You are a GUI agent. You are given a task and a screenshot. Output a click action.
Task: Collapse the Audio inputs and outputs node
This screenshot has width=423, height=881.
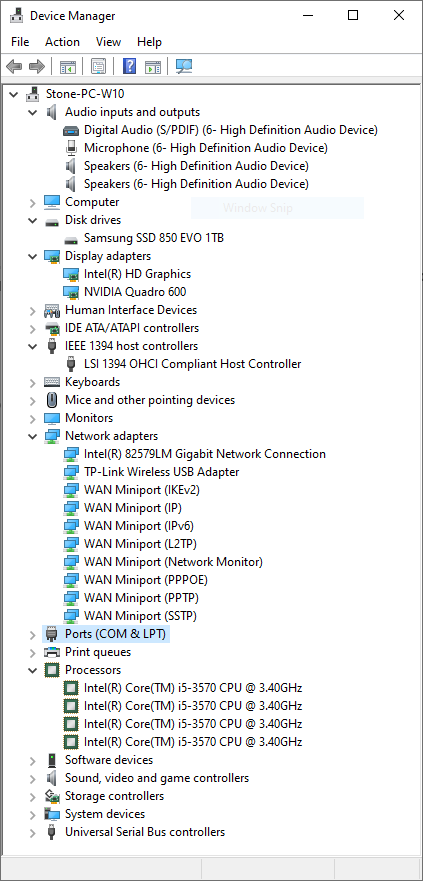pos(33,112)
